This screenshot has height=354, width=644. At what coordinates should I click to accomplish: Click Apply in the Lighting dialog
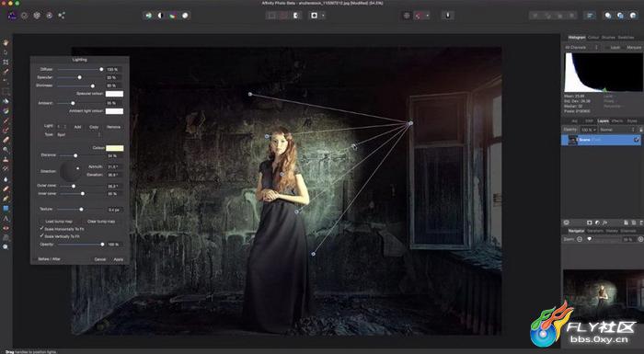119,259
